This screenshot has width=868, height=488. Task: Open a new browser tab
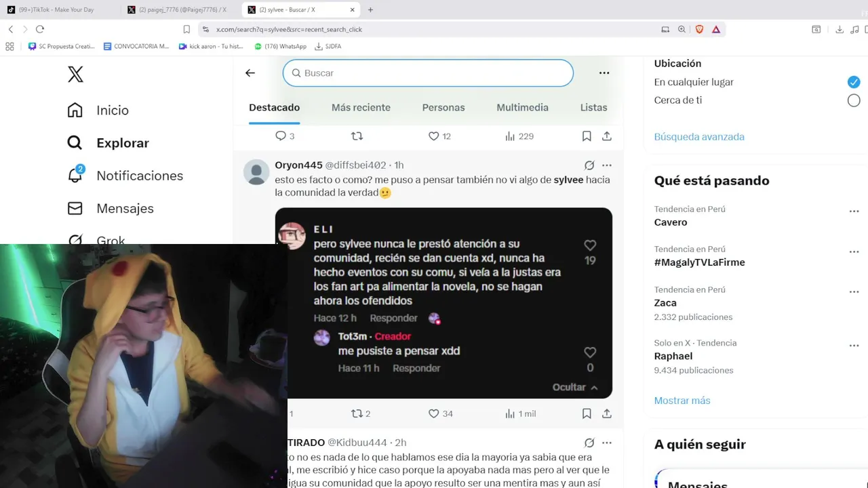(370, 9)
